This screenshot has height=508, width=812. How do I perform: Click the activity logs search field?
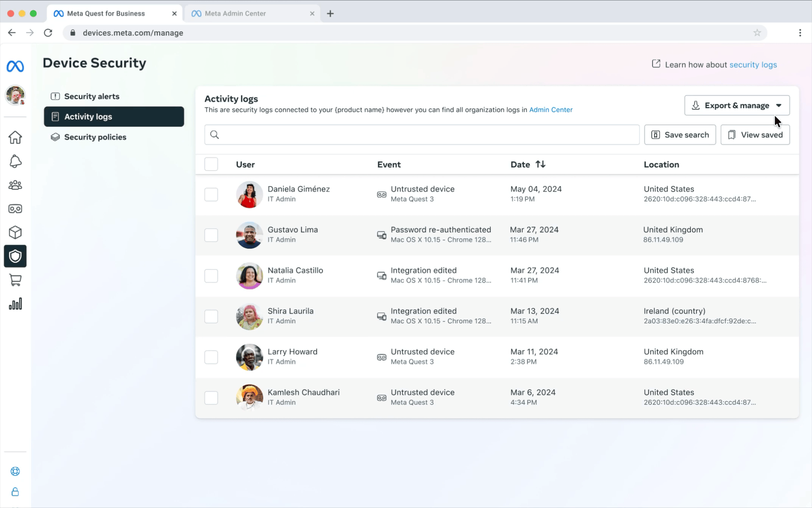click(422, 135)
